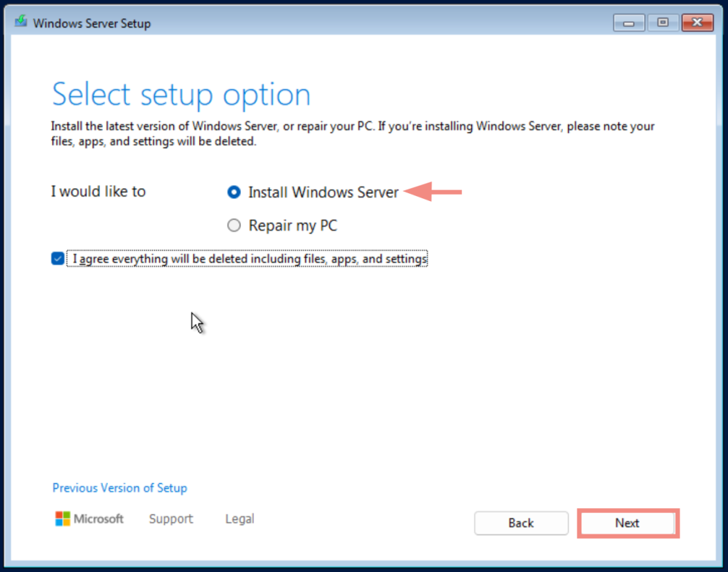Viewport: 728px width, 572px height.
Task: Click the 'I would like to' label
Action: point(98,191)
